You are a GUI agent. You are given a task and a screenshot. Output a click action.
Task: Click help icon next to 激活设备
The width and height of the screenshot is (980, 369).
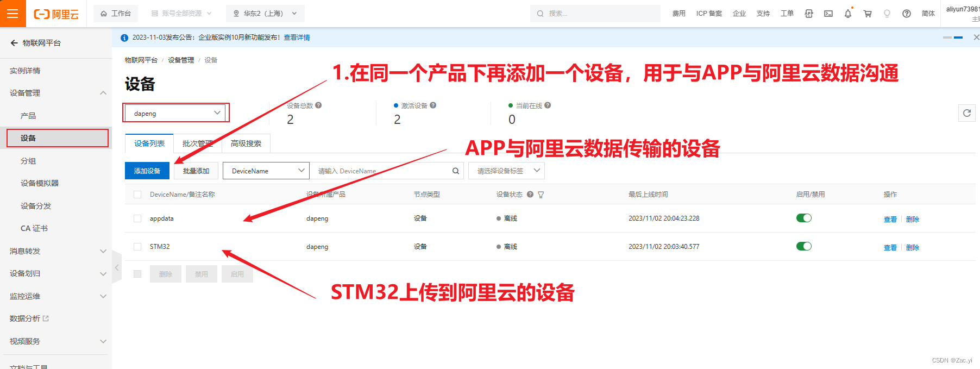[x=433, y=105]
